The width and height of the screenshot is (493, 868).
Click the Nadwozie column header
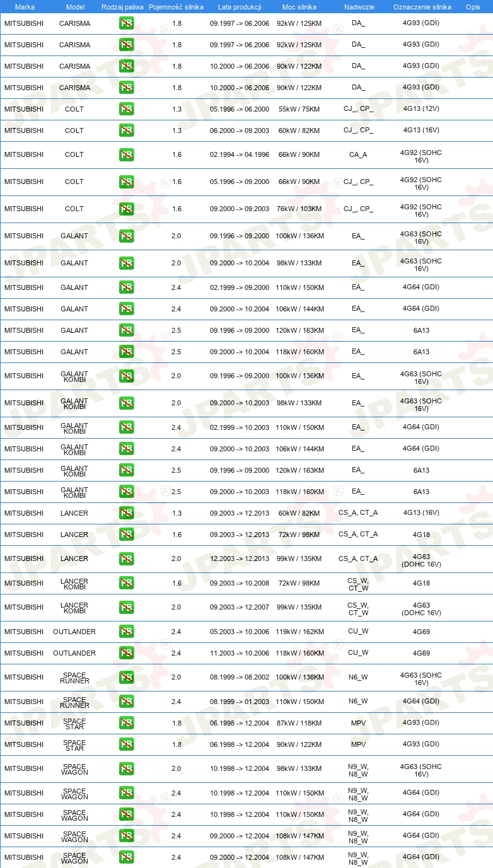359,7
